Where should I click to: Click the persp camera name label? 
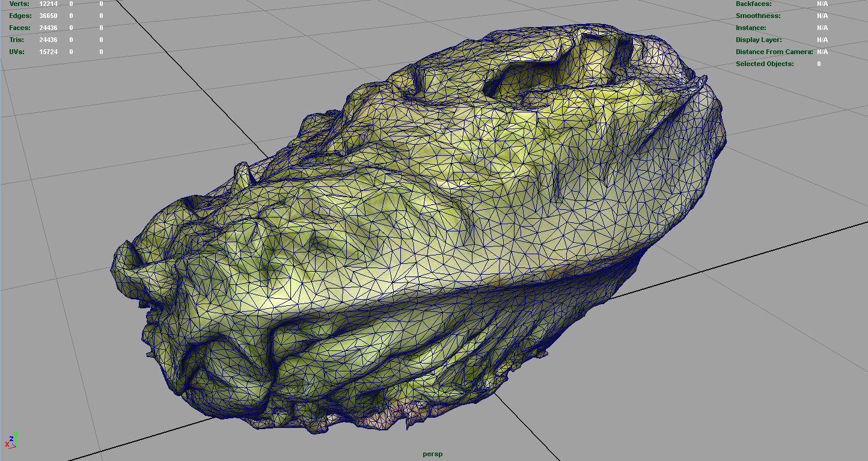[433, 454]
